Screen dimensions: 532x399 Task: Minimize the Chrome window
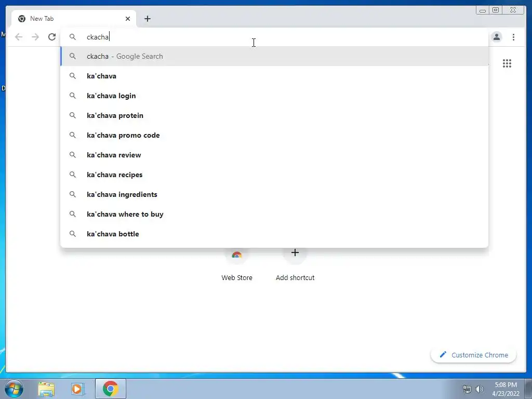483,10
